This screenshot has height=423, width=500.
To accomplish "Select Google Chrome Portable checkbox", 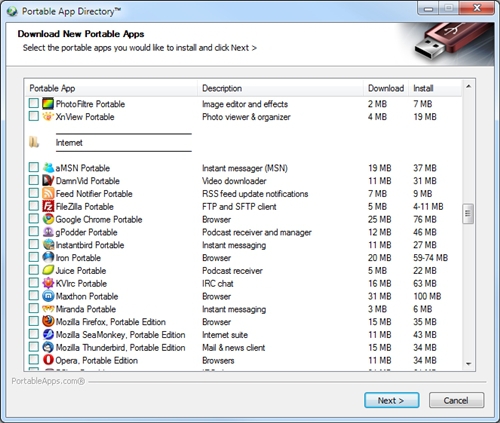I will click(x=34, y=219).
